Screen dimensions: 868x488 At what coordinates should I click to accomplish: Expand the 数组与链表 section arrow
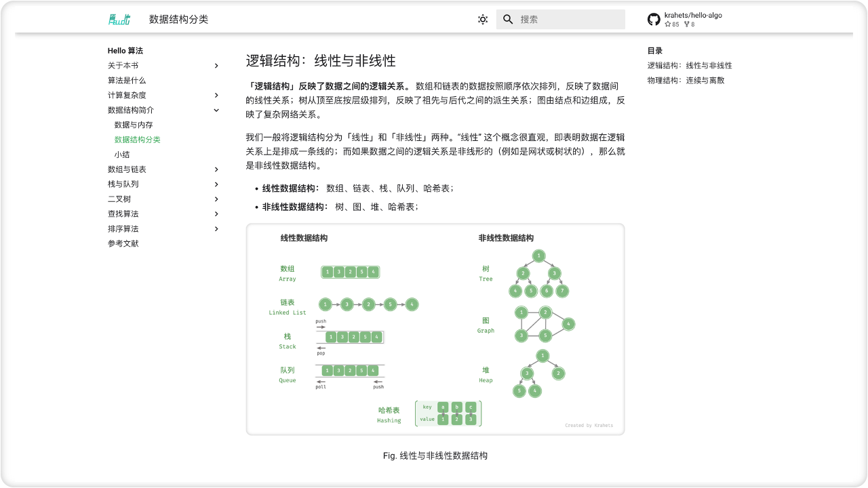pyautogui.click(x=216, y=169)
